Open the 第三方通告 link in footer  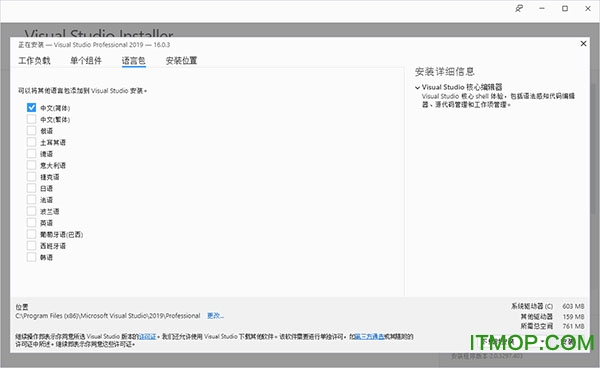pos(370,337)
